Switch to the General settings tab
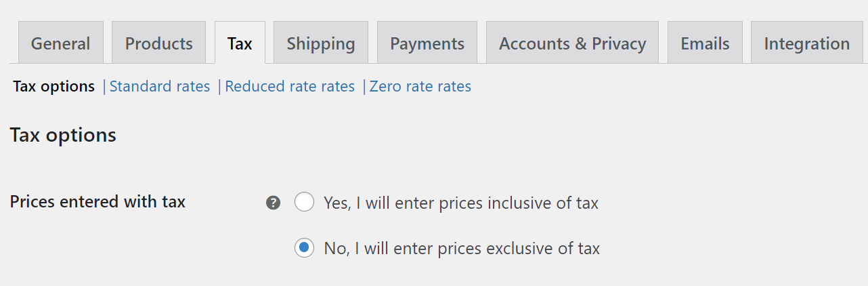The image size is (868, 286). point(60,43)
